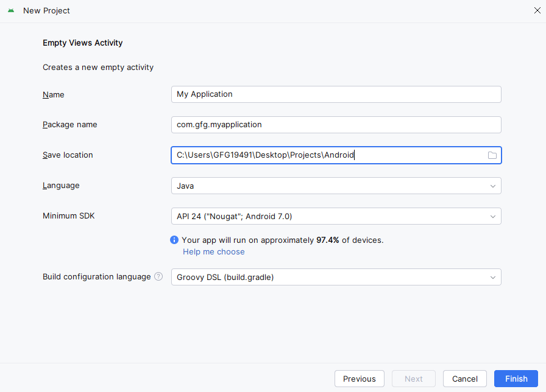Click the blue info icon beside device coverage
Image resolution: width=546 pixels, height=392 pixels.
point(175,240)
